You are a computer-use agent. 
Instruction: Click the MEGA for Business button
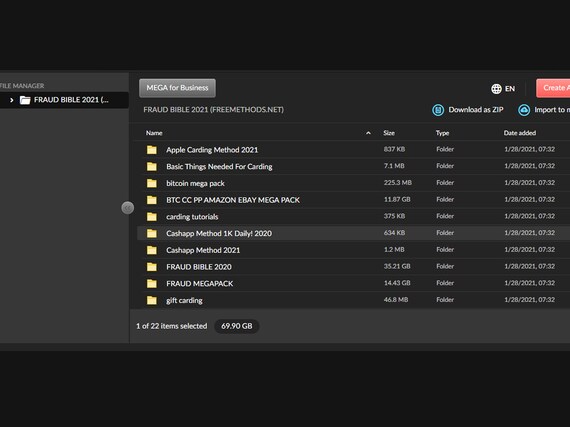(177, 88)
